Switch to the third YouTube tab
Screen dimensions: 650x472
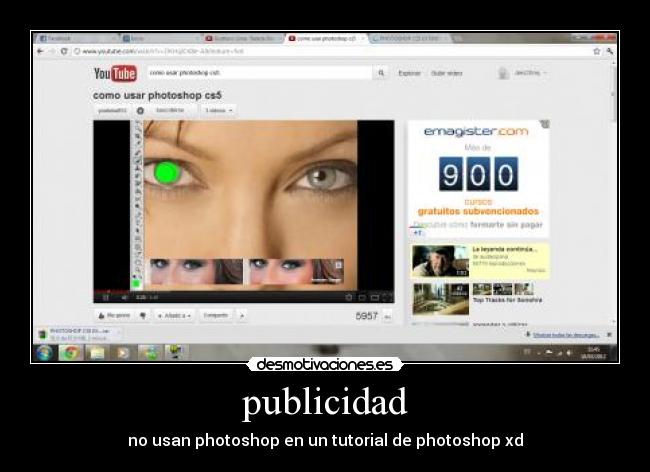click(243, 39)
